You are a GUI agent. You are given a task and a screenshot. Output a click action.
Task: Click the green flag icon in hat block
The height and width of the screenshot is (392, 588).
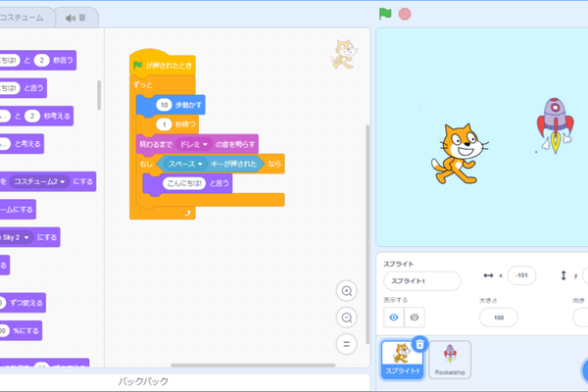(137, 66)
